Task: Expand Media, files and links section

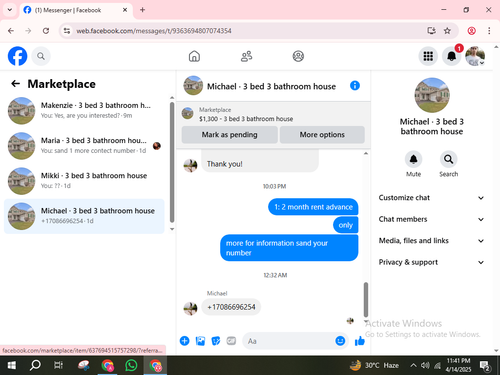Action: (431, 240)
